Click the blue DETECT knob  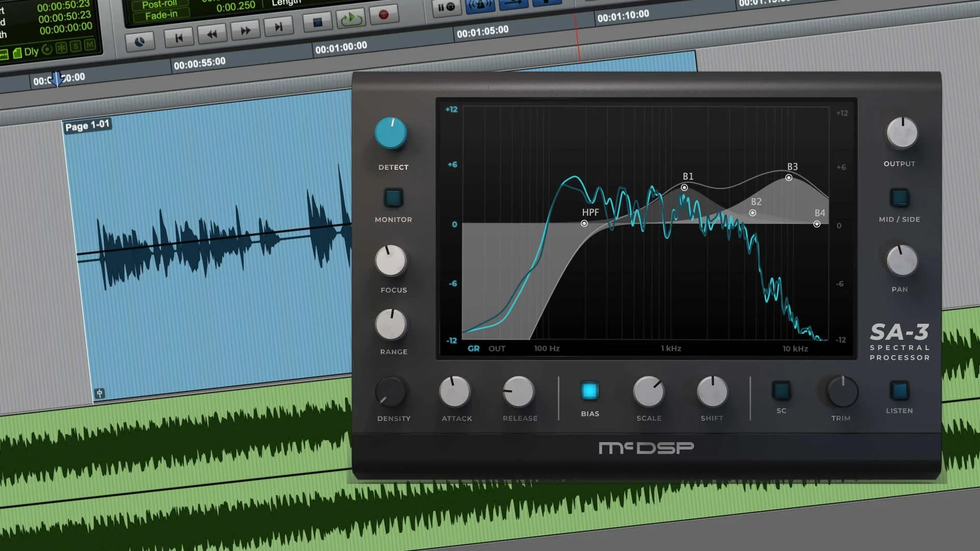[x=390, y=133]
